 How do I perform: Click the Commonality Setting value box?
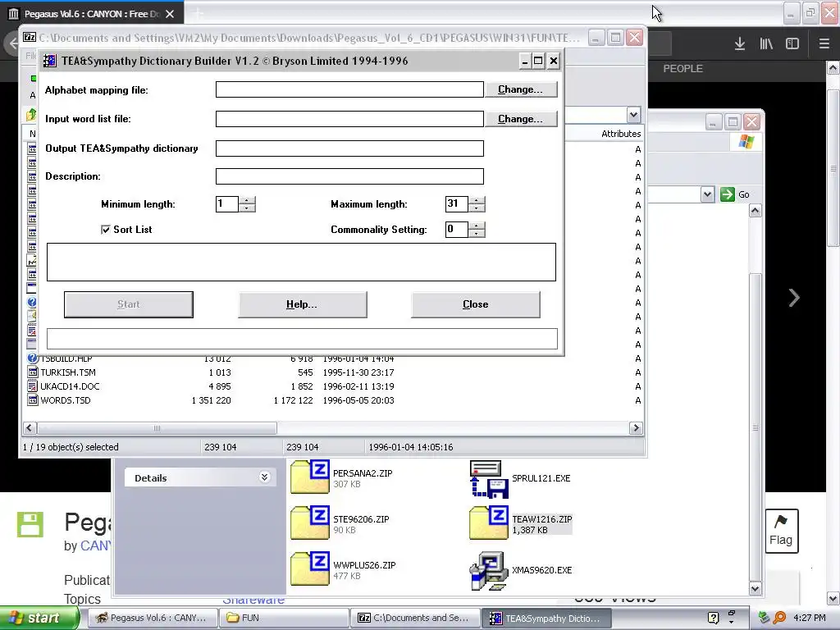click(x=456, y=230)
